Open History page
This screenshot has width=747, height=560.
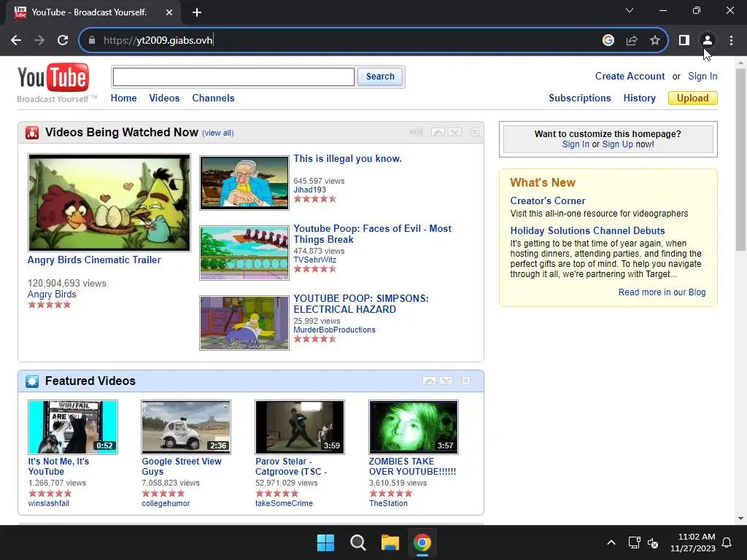pos(639,98)
